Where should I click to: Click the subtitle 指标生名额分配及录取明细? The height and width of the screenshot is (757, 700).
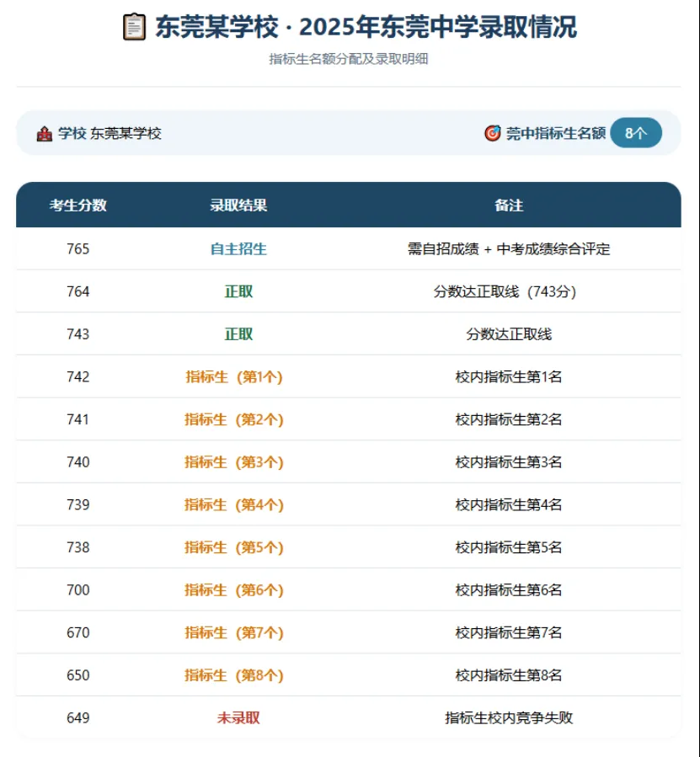(348, 59)
